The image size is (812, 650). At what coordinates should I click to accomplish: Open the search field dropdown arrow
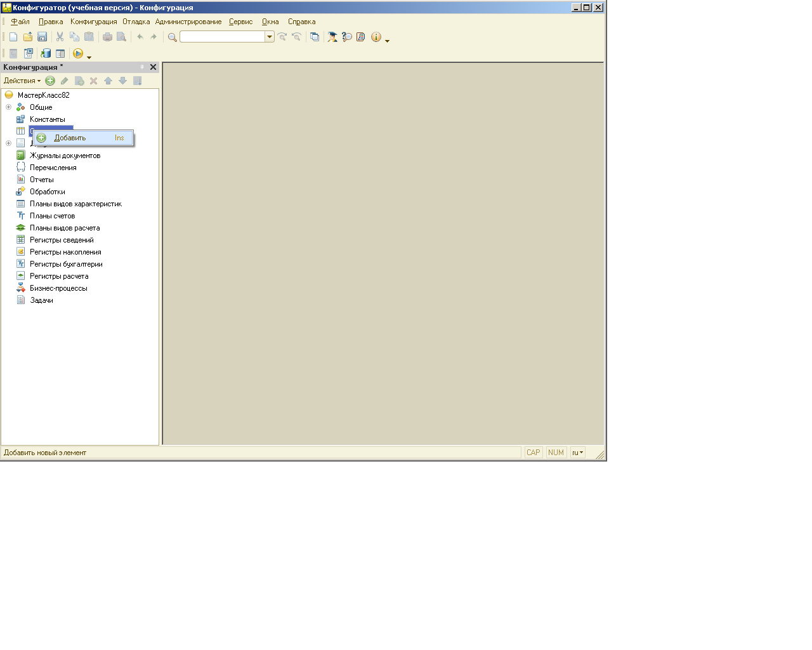(270, 37)
